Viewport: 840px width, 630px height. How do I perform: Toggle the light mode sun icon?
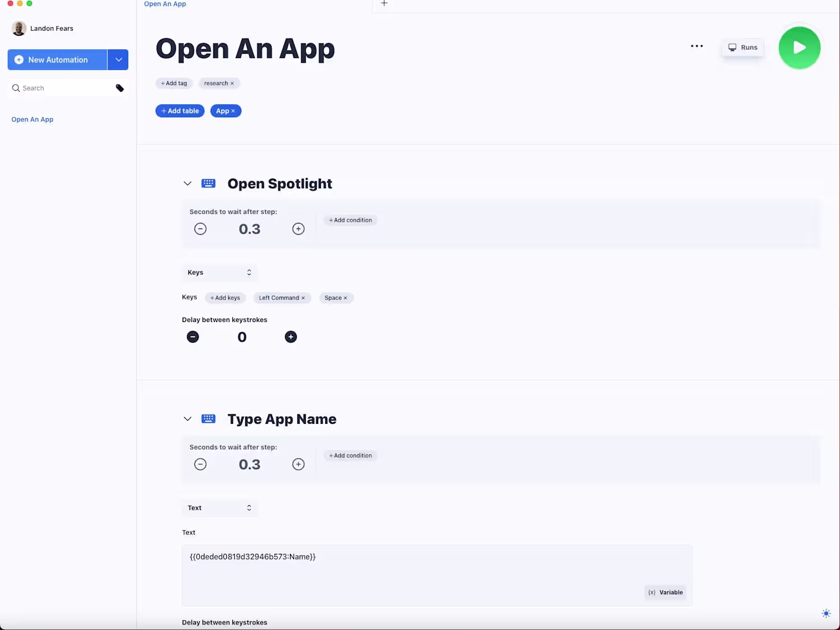coord(826,613)
